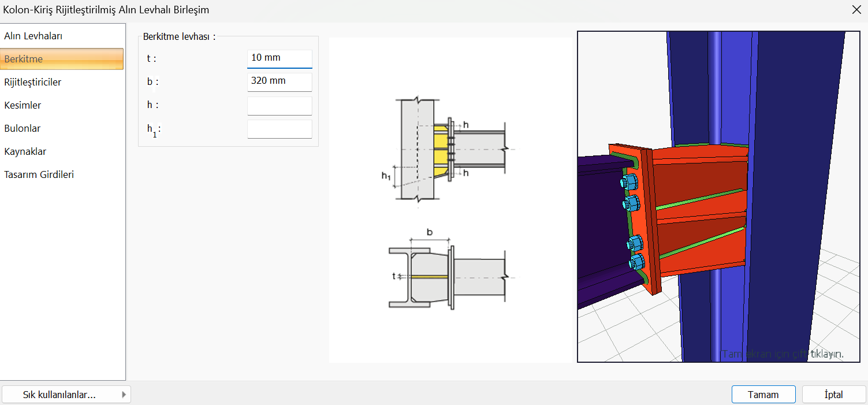Select the empty h1 input field
Screen dimensions: 868x405
click(280, 129)
